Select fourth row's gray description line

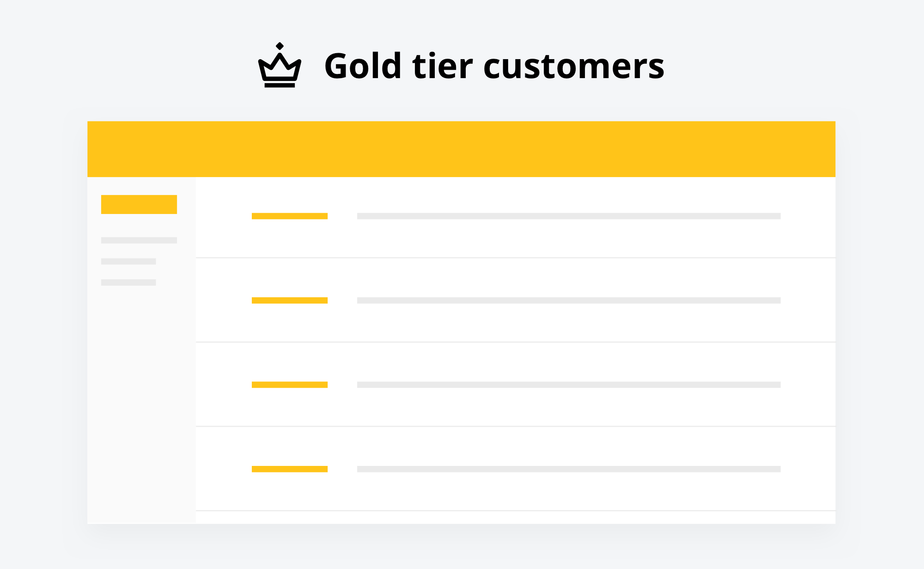click(569, 469)
